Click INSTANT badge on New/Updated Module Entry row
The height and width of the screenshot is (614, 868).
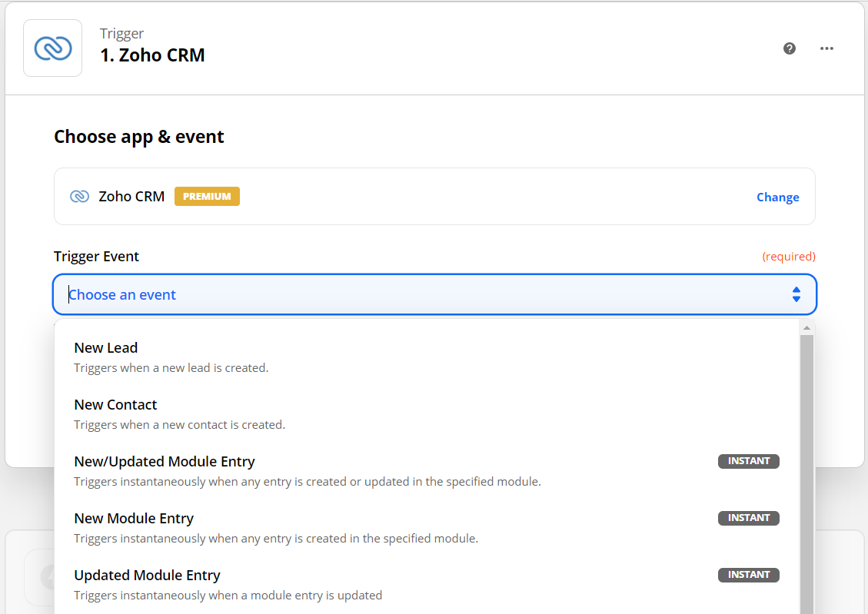click(748, 461)
